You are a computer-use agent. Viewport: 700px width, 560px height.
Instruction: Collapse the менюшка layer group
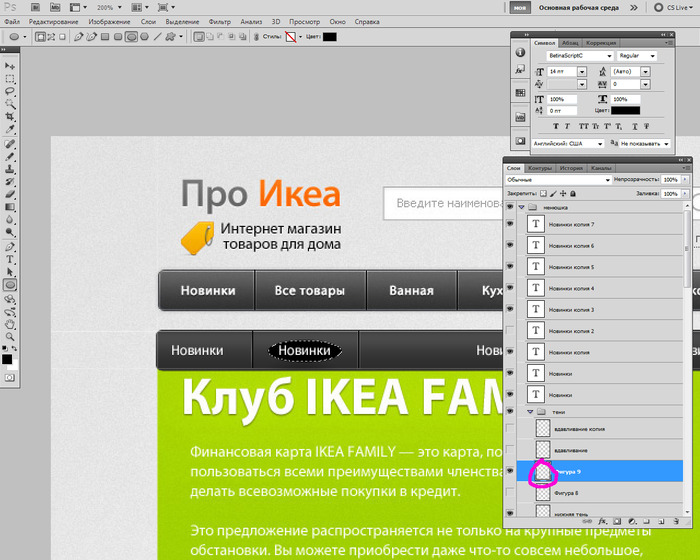[x=521, y=207]
